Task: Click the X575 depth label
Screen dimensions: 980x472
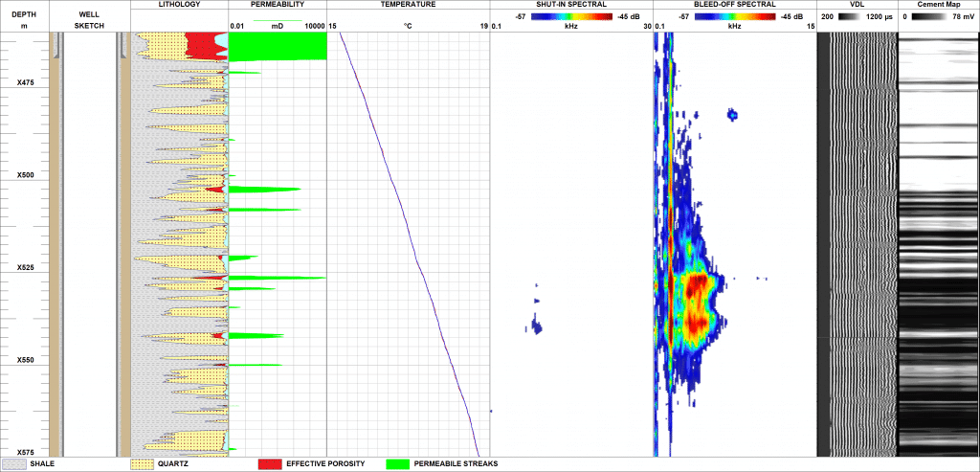Action: click(25, 452)
